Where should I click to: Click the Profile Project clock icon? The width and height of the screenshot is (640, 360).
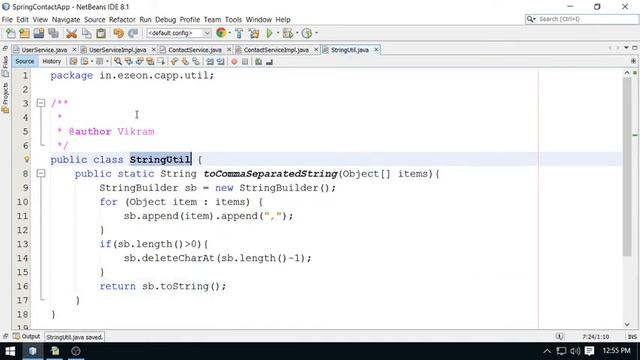click(307, 33)
